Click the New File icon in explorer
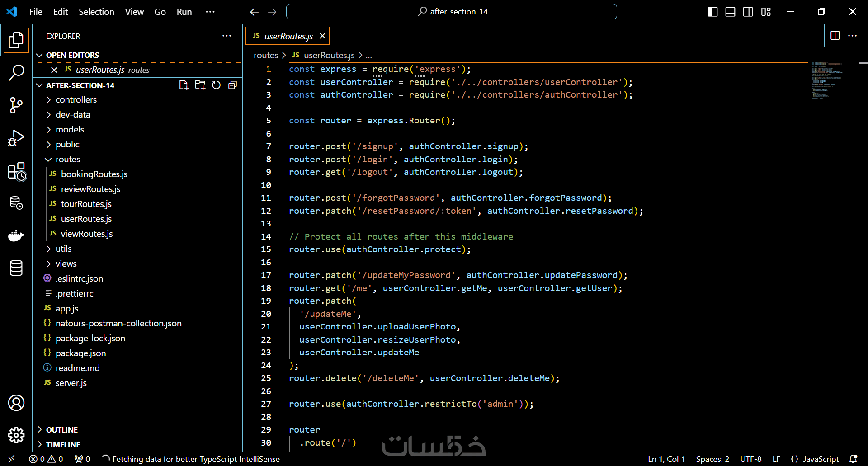The width and height of the screenshot is (868, 466). [x=184, y=85]
